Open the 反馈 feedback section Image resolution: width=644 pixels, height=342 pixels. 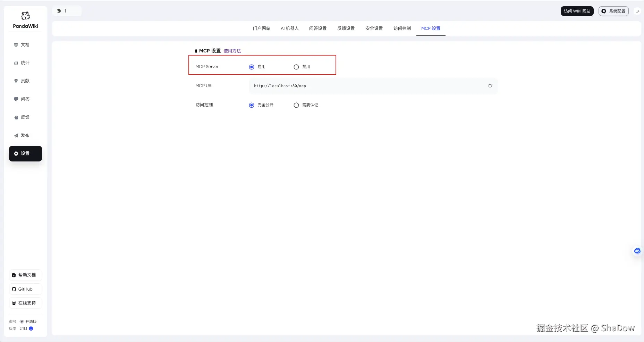coord(25,117)
